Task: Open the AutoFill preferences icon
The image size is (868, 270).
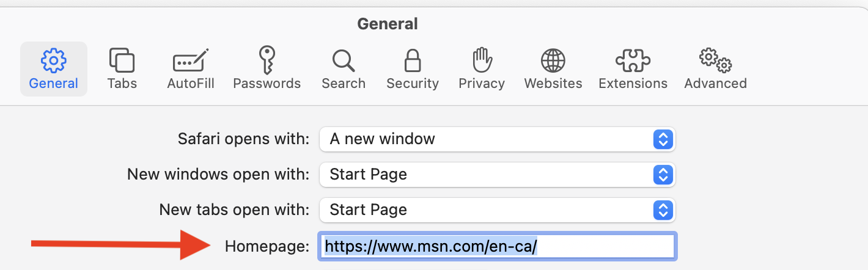Action: [191, 60]
